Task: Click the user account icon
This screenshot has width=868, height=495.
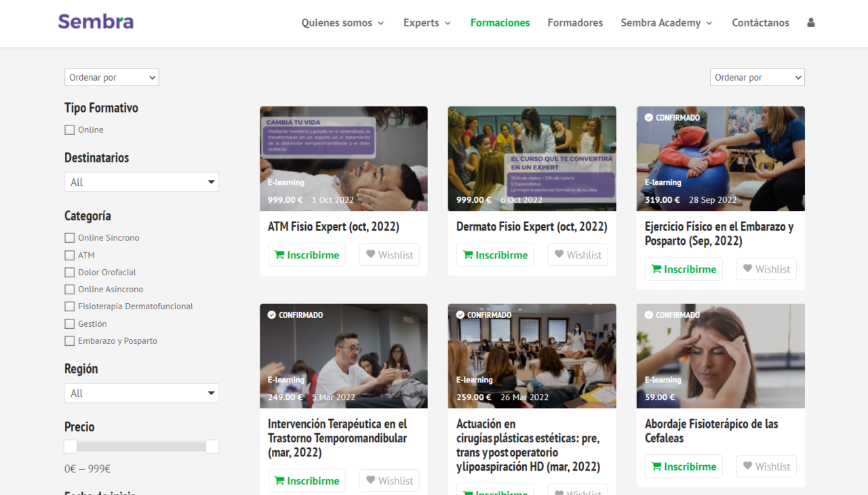Action: click(x=811, y=22)
